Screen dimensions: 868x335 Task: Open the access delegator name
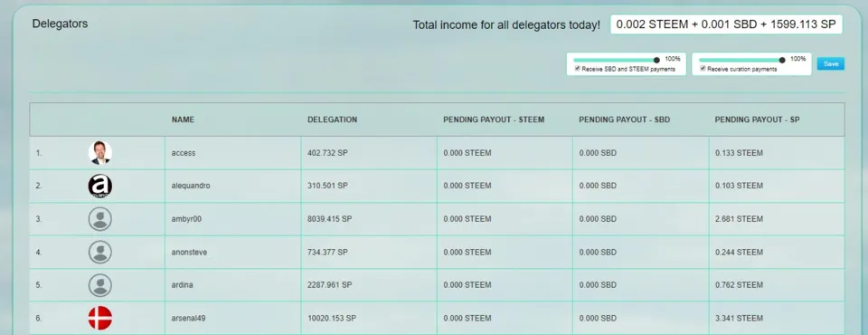(x=184, y=153)
